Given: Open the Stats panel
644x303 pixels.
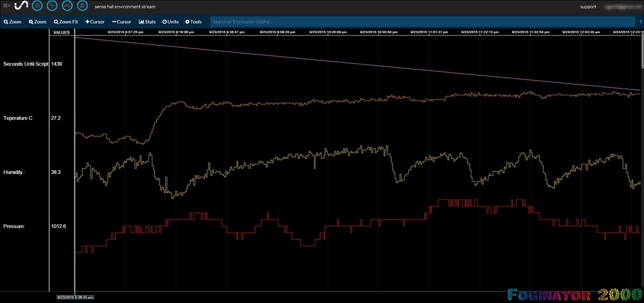Looking at the screenshot, I should tap(147, 22).
